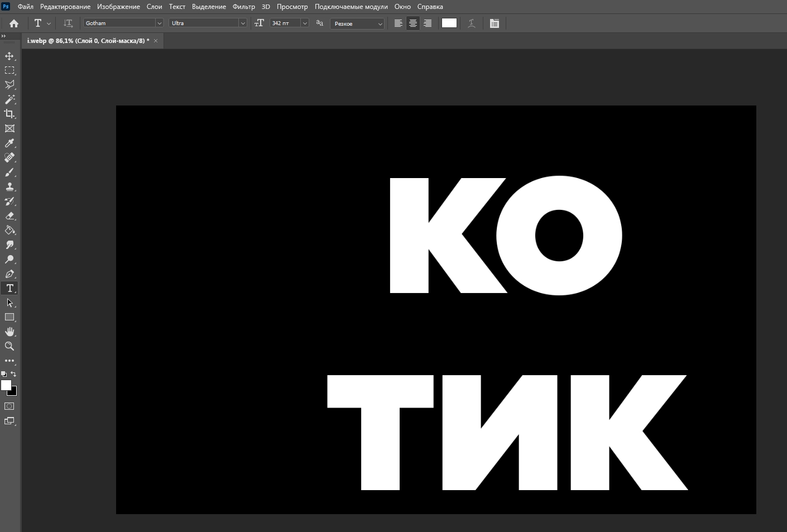Click the Gotham font name field

point(119,23)
